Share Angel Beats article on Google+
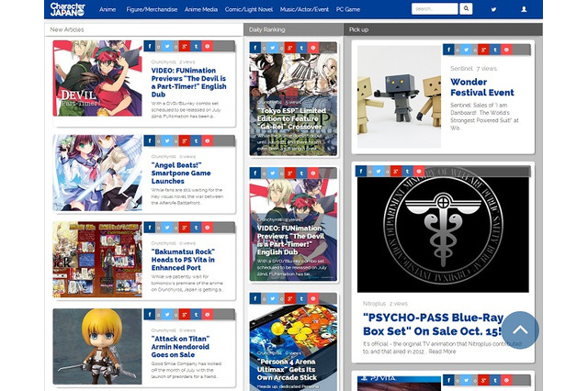The image size is (588, 391). [184, 140]
